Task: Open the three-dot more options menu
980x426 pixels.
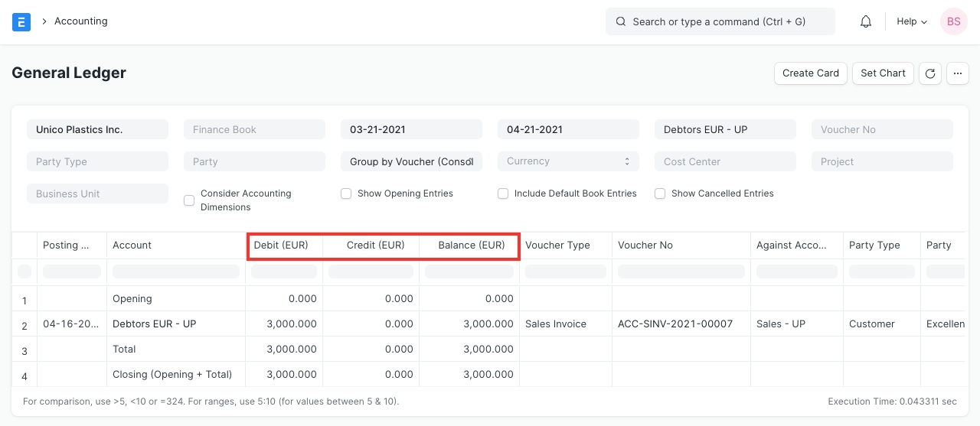Action: pyautogui.click(x=958, y=73)
